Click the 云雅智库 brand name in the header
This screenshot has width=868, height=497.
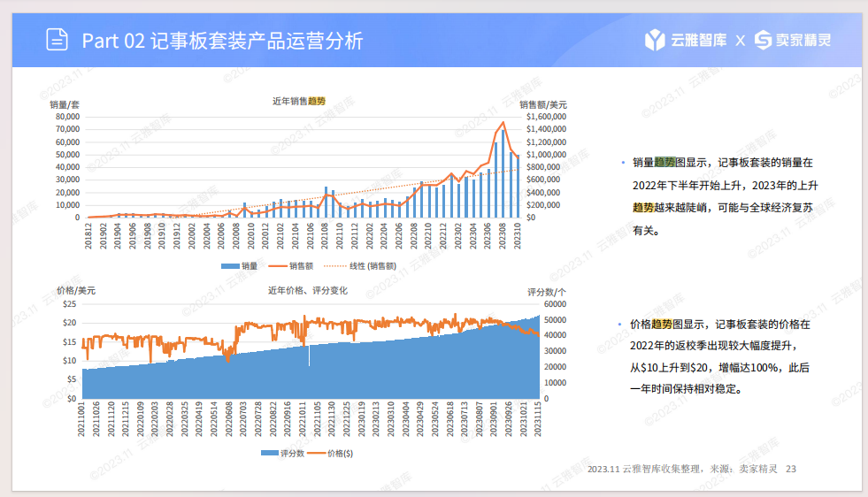coord(698,40)
